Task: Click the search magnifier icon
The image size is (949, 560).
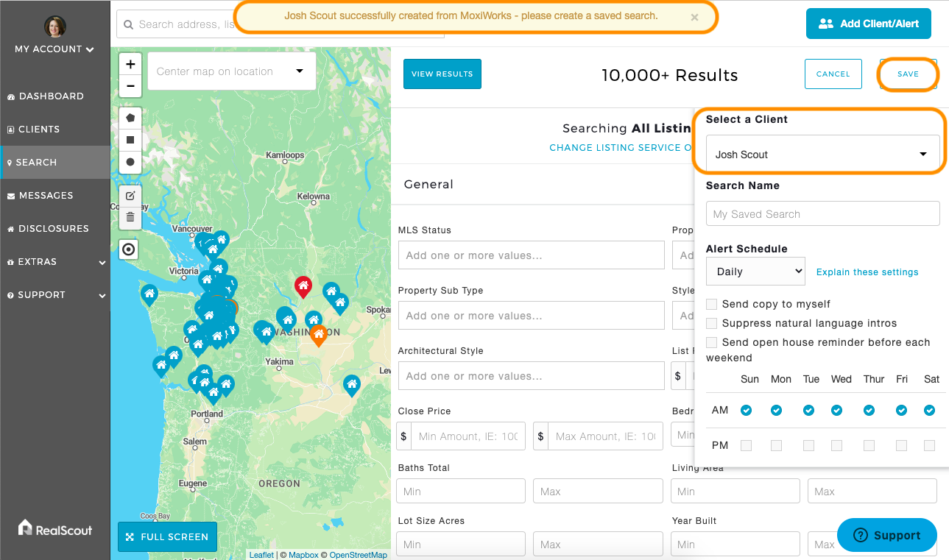Action: [x=128, y=24]
